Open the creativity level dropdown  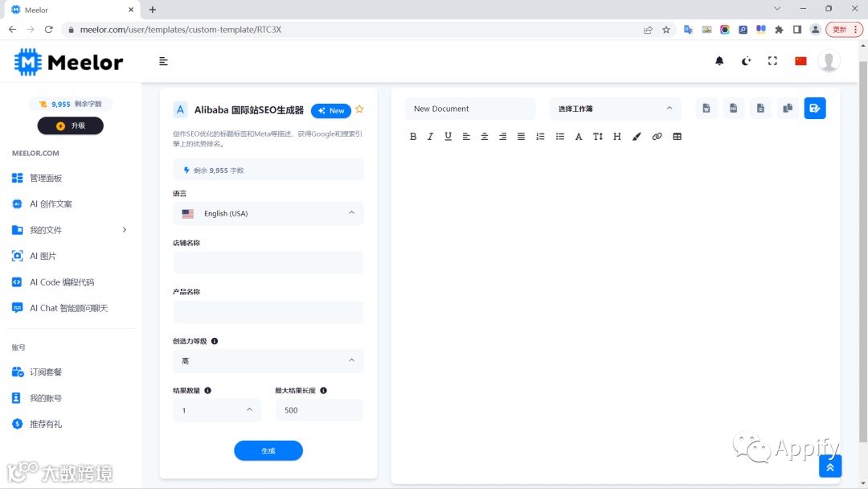click(268, 360)
